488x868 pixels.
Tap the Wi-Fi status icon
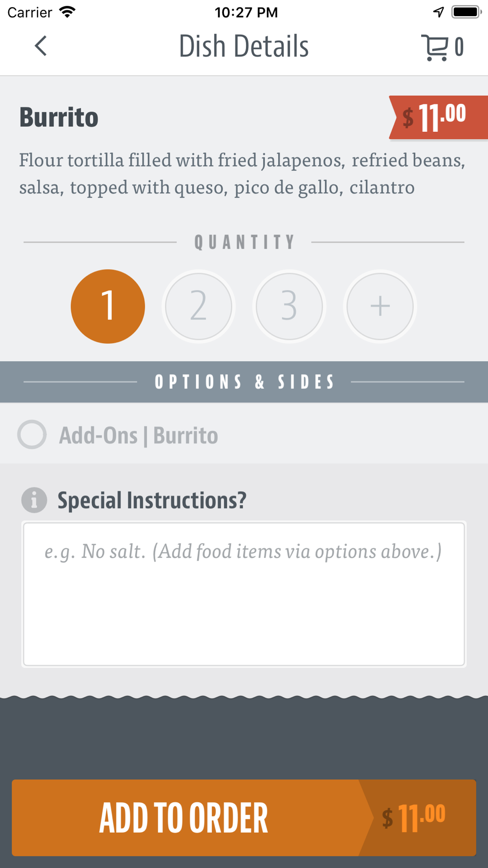pos(67,12)
